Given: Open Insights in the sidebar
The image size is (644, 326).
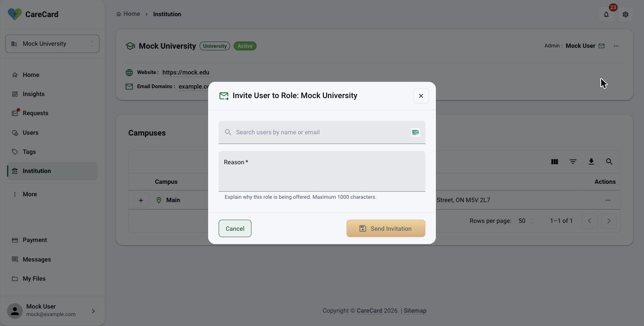Looking at the screenshot, I should pos(52,94).
